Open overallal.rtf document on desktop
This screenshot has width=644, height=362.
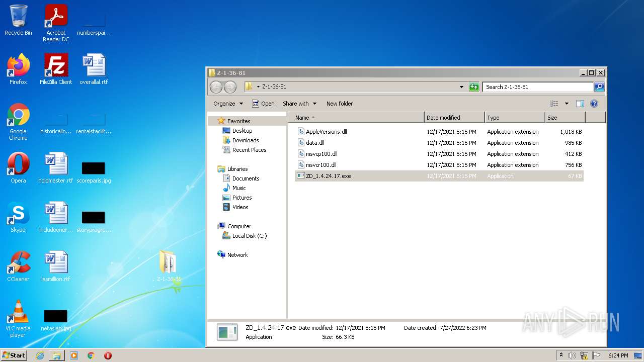(94, 69)
